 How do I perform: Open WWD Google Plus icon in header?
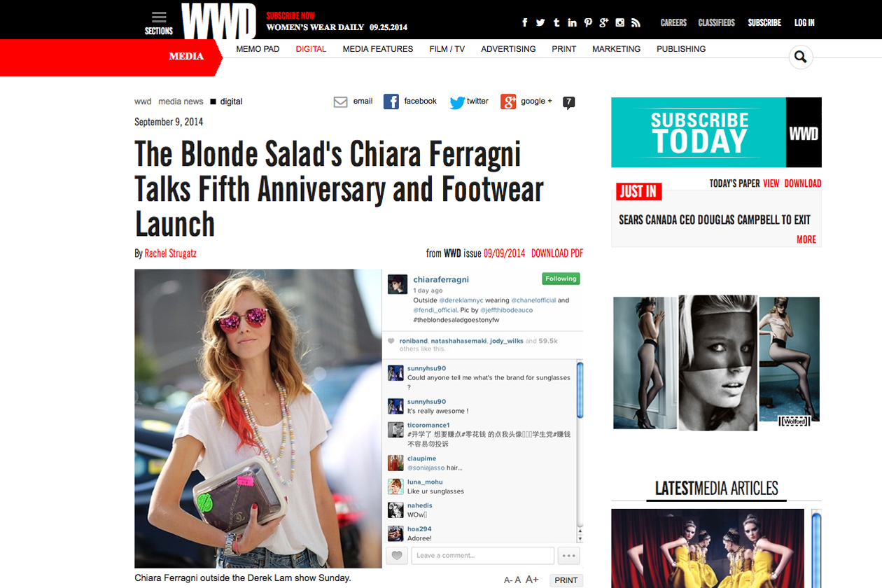tap(603, 22)
